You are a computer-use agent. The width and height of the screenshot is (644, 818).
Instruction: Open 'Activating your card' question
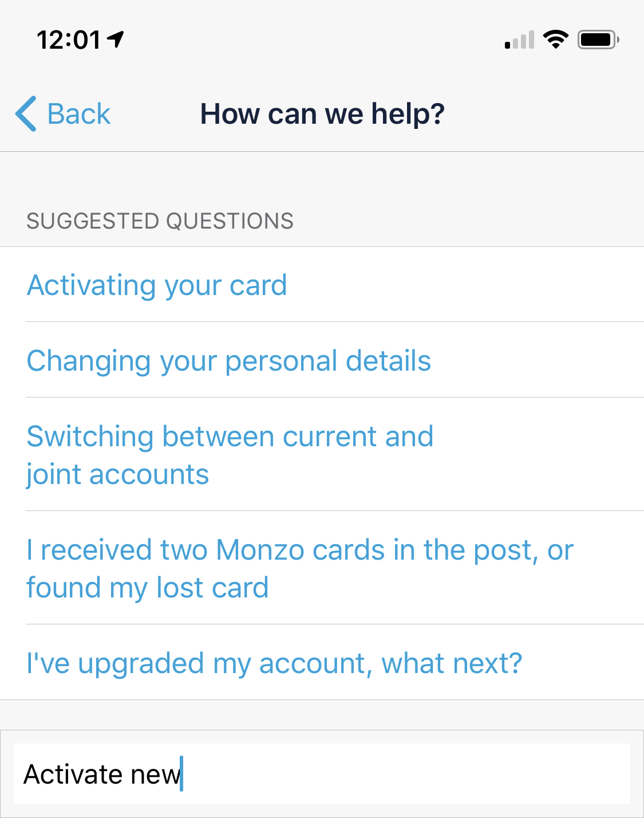click(157, 285)
